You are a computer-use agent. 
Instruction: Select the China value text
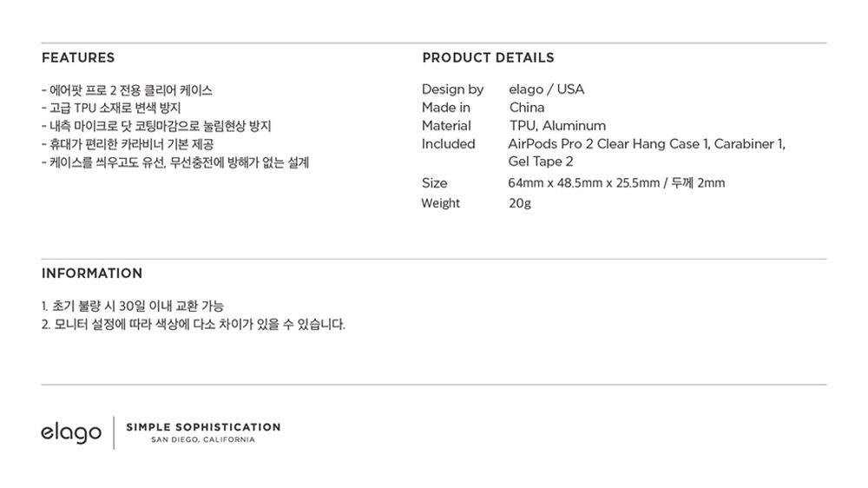click(527, 108)
